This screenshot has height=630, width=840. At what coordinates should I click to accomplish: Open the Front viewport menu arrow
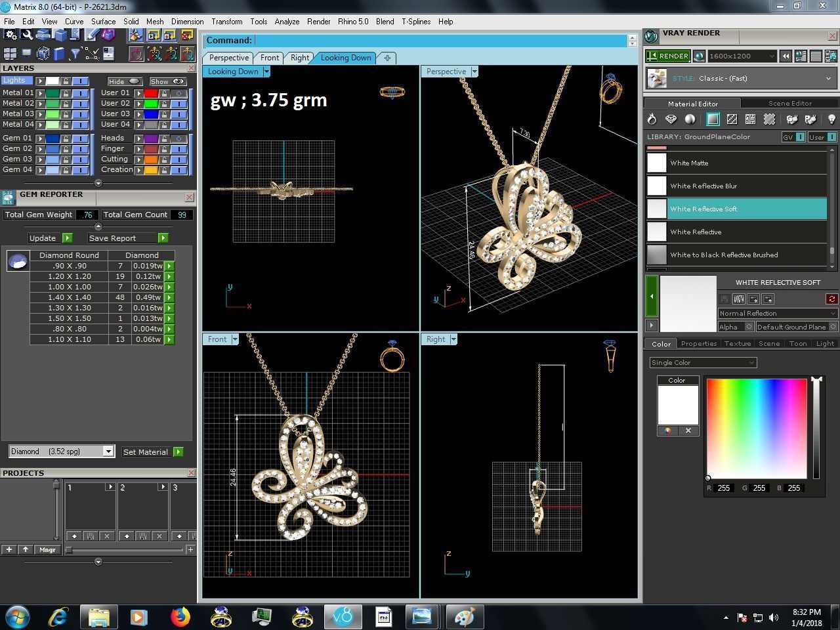click(235, 339)
